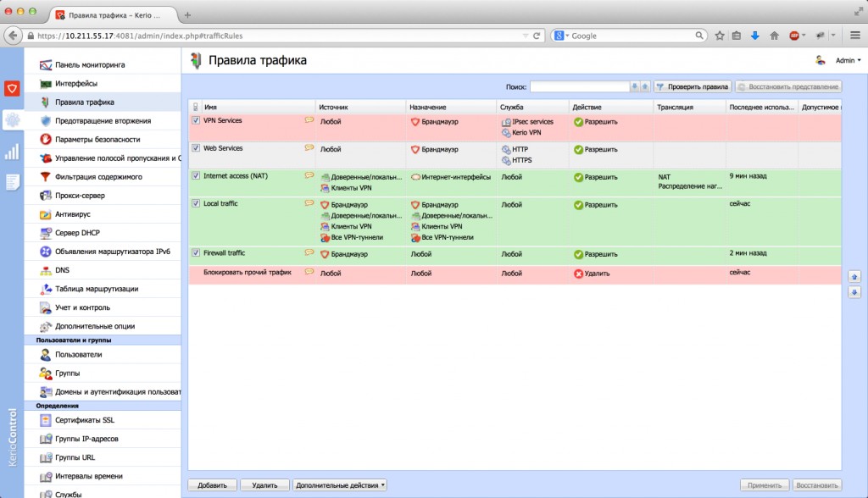The width and height of the screenshot is (868, 498).
Task: Click the DNS icon in sidebar
Action: tap(46, 270)
